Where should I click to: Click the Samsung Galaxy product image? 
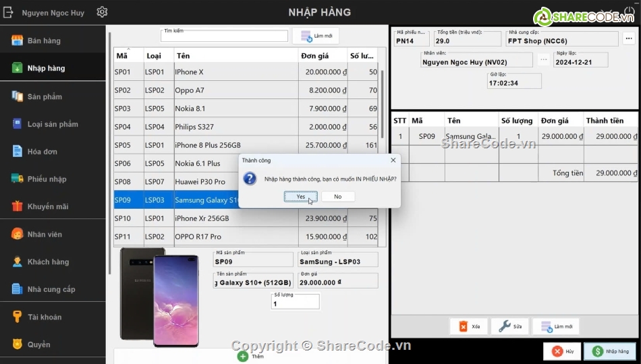159,297
